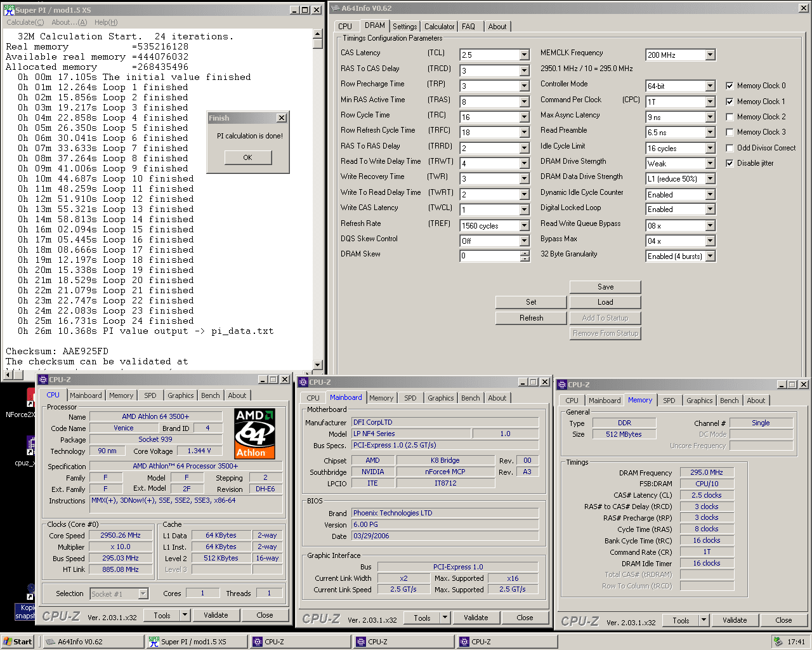Open Read Preamble dropdown

pyautogui.click(x=710, y=132)
